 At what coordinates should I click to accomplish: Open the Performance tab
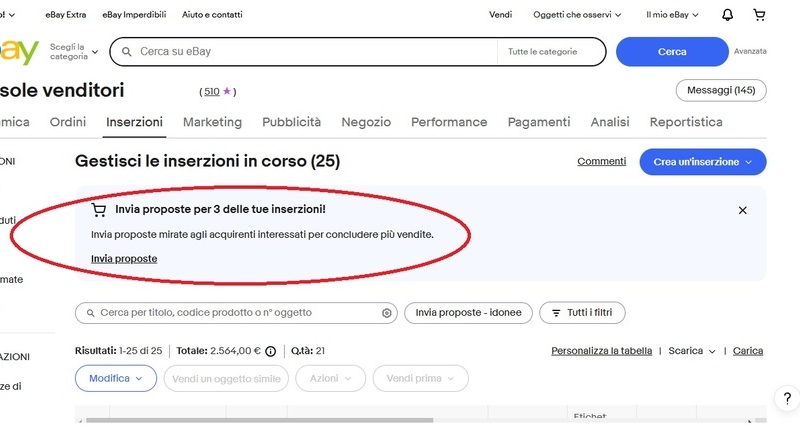[x=449, y=122]
